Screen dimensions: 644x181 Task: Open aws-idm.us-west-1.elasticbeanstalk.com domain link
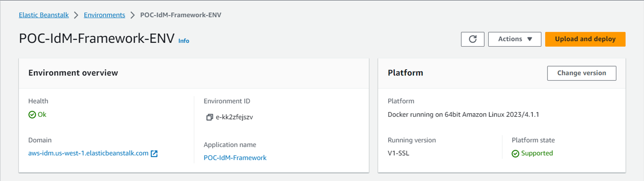click(x=88, y=153)
